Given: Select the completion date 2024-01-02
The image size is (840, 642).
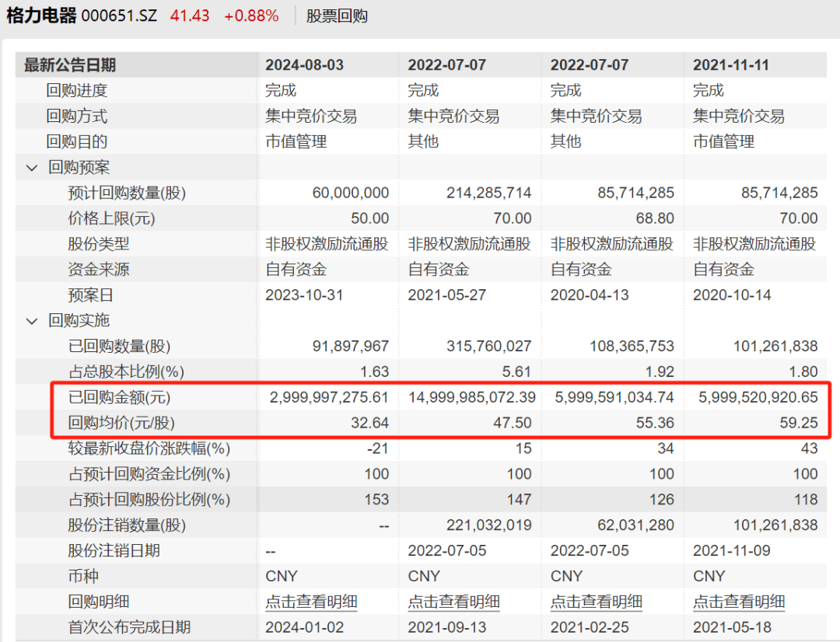Looking at the screenshot, I should (304, 627).
